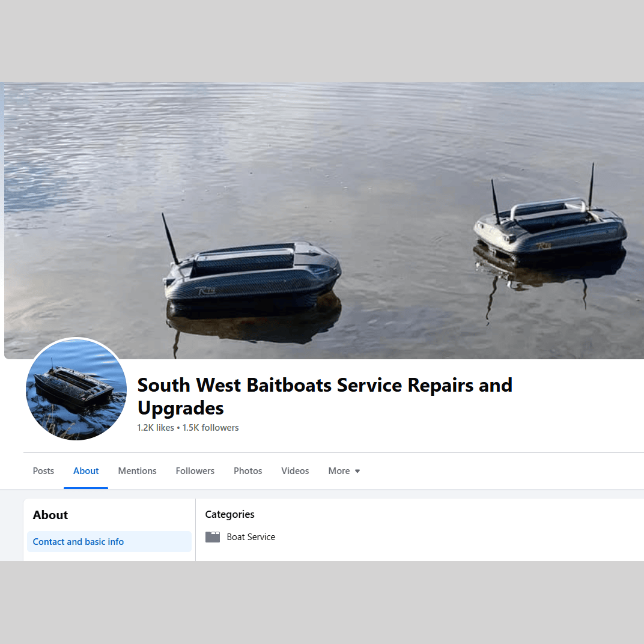Viewport: 644px width, 644px height.
Task: Expand the More dropdown menu
Action: pyautogui.click(x=344, y=470)
